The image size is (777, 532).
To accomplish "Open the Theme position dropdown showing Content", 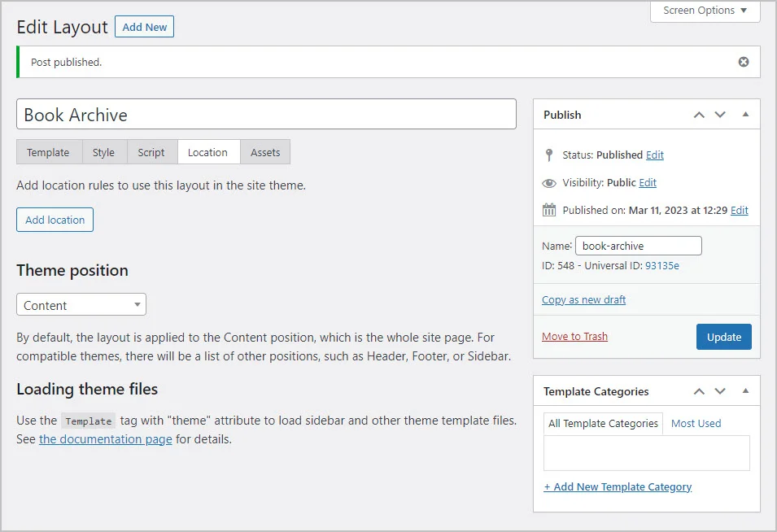I will pyautogui.click(x=81, y=304).
